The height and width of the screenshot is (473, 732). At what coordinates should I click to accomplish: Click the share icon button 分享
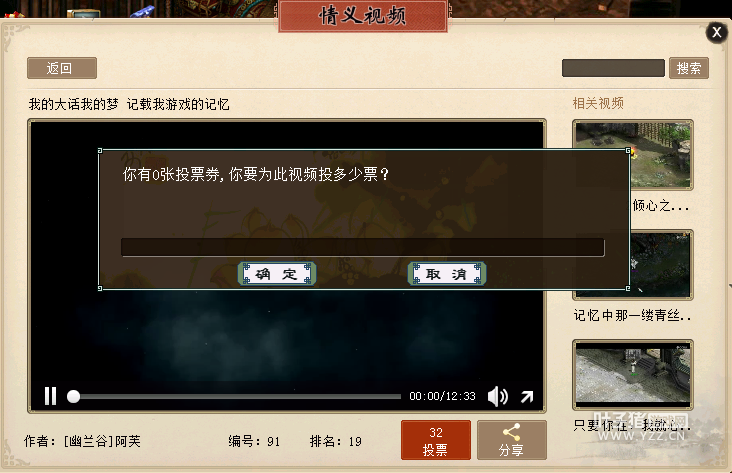(512, 440)
